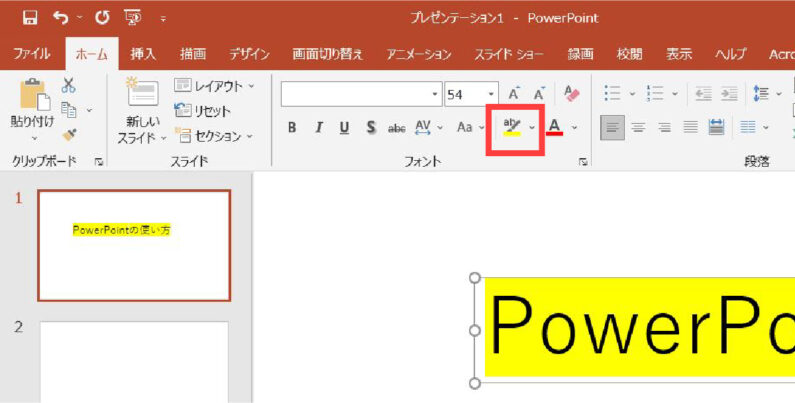Align text left

coord(612,127)
